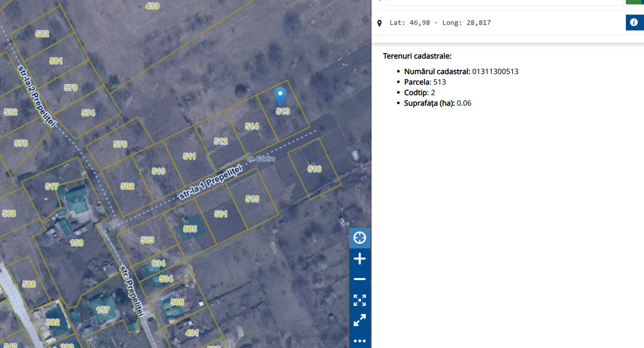
Task: Click the Terenuri cadastrale heading
Action: 417,56
